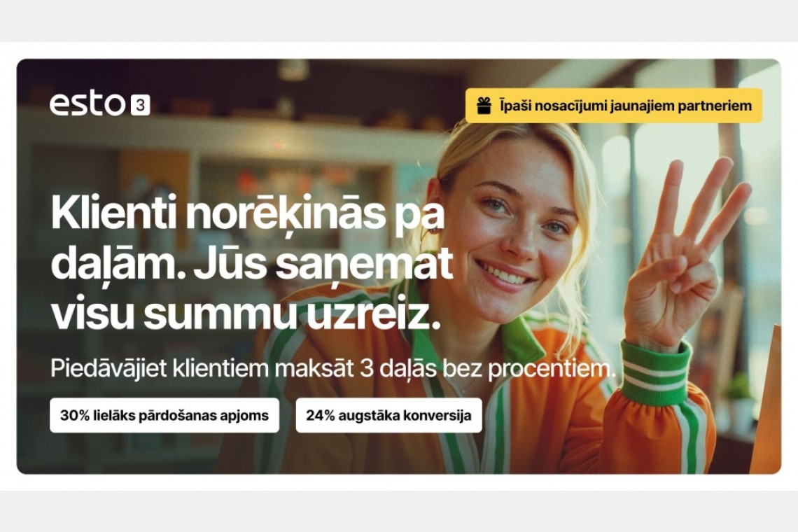Click the gray strip above the banner

point(399,21)
